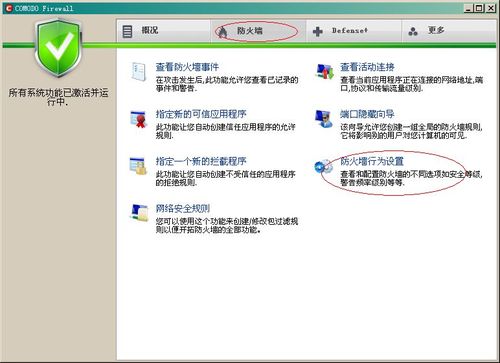500x363 pixels.
Task: Open 防火墙行为设置 link
Action: (372, 161)
